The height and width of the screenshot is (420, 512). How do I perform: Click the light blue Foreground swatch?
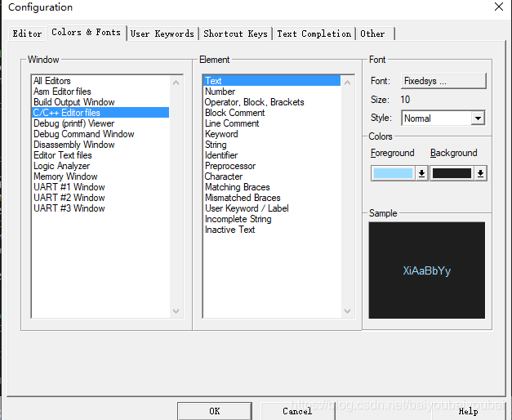[x=393, y=173]
